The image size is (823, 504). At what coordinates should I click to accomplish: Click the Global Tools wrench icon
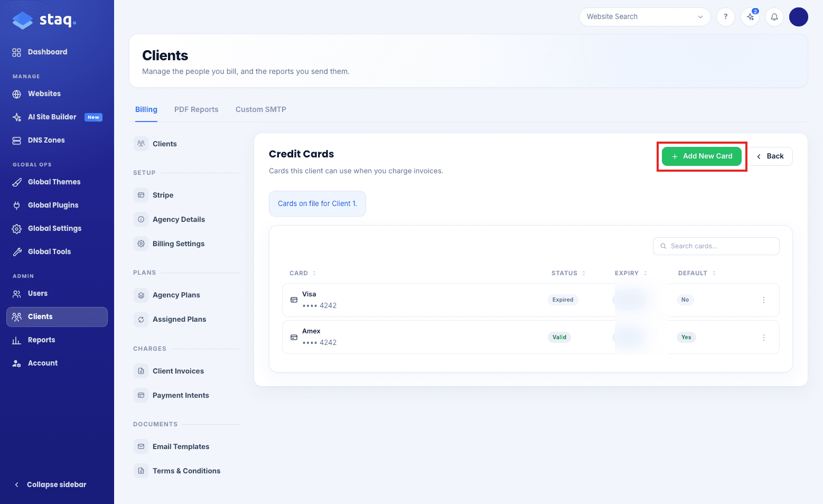[x=17, y=252]
